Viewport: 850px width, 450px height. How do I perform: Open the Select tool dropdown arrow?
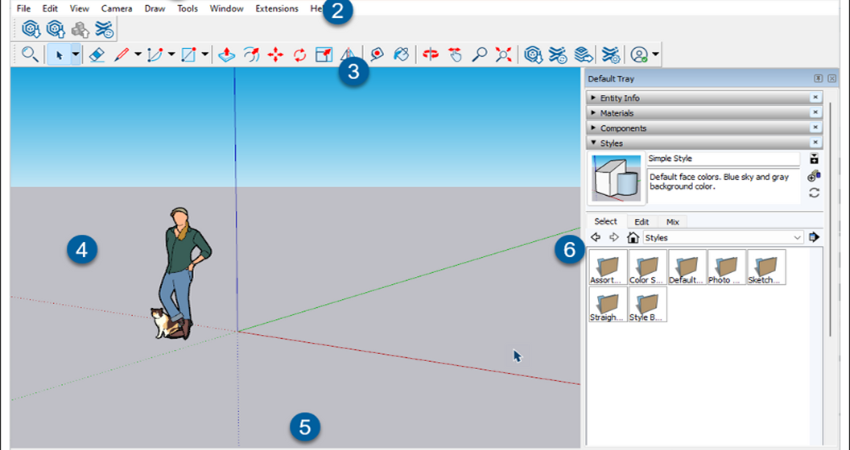coord(76,54)
